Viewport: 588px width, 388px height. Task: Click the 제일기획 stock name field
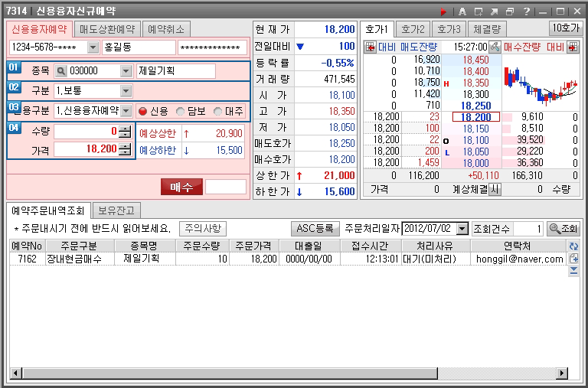[176, 71]
